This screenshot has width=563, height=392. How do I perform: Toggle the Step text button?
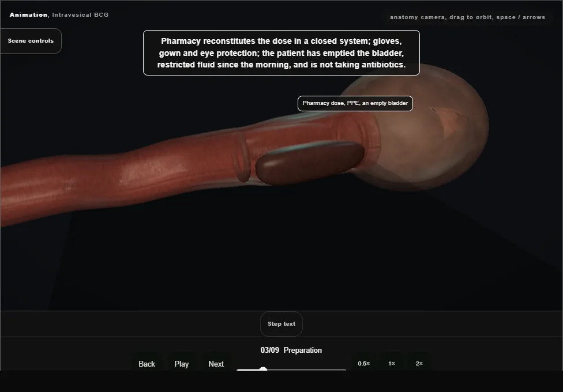(281, 324)
